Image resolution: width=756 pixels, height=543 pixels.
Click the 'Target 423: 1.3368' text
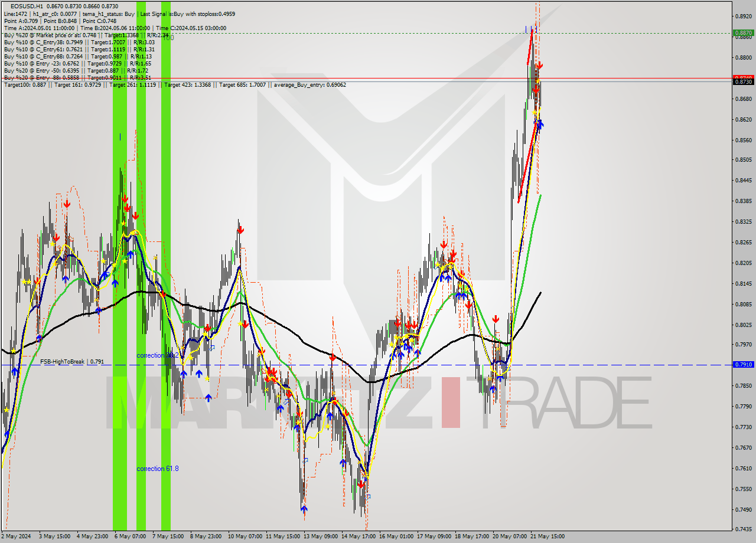click(x=188, y=85)
